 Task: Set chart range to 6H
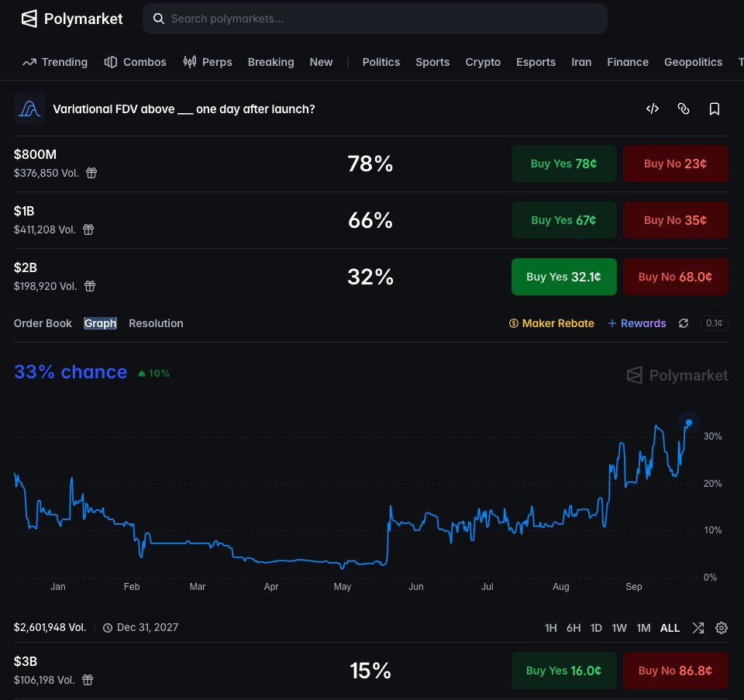click(x=573, y=628)
